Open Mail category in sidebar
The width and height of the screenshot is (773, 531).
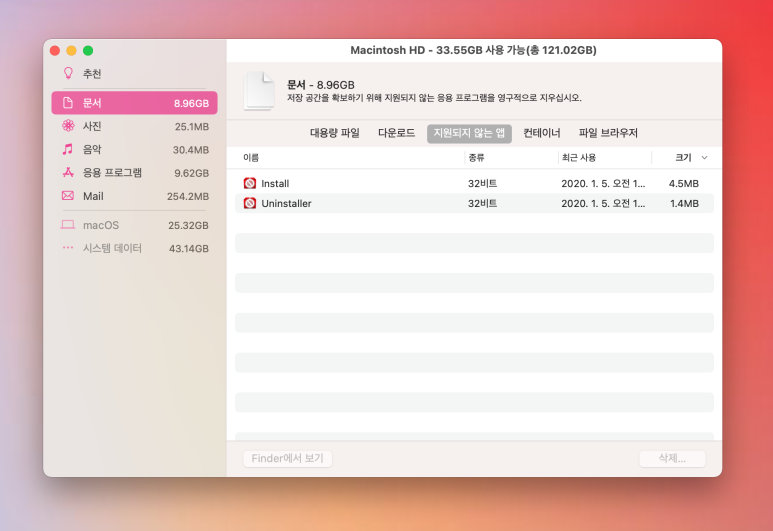[x=134, y=196]
